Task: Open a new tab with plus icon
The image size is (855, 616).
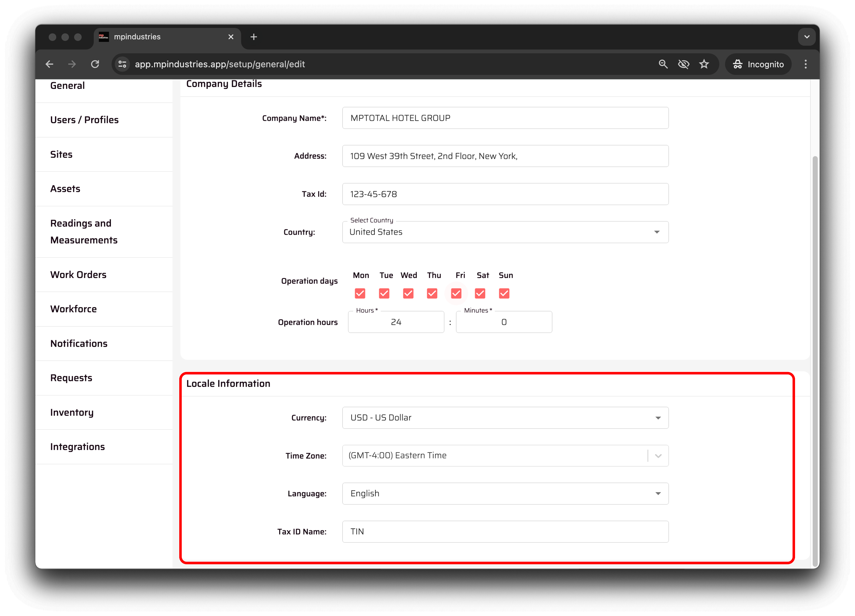Action: [254, 37]
